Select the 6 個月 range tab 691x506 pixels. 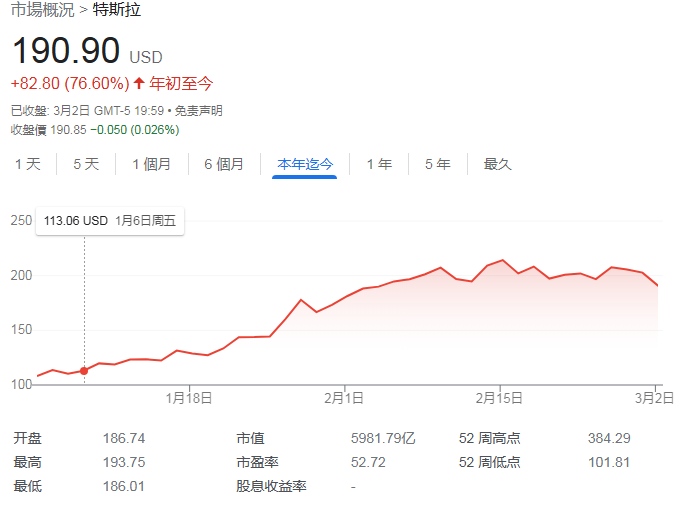[x=224, y=164]
